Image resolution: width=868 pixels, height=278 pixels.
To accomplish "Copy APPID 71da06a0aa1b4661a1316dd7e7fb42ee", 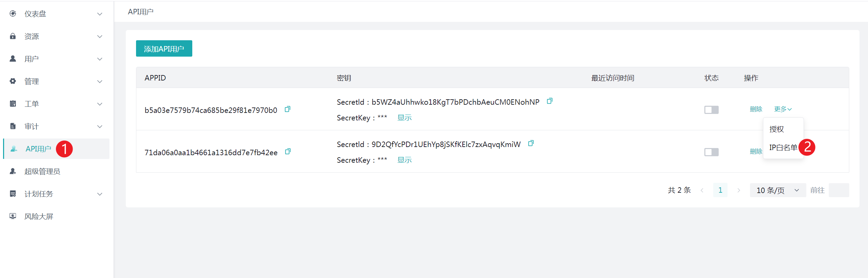I will tap(288, 151).
